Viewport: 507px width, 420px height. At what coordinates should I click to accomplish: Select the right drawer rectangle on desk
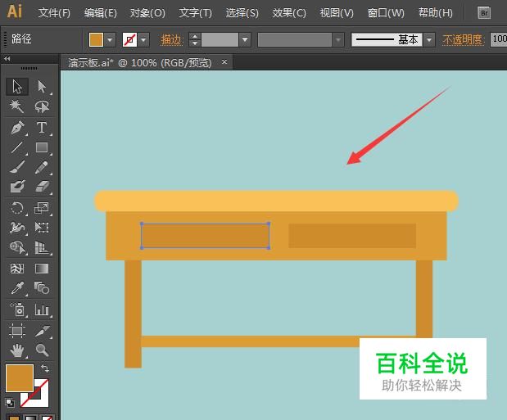click(352, 236)
